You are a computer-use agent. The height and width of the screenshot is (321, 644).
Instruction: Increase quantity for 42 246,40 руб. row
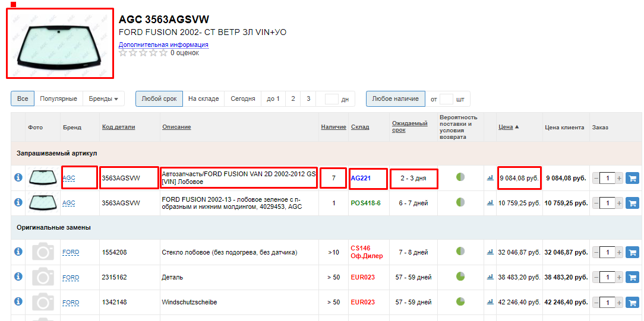620,303
